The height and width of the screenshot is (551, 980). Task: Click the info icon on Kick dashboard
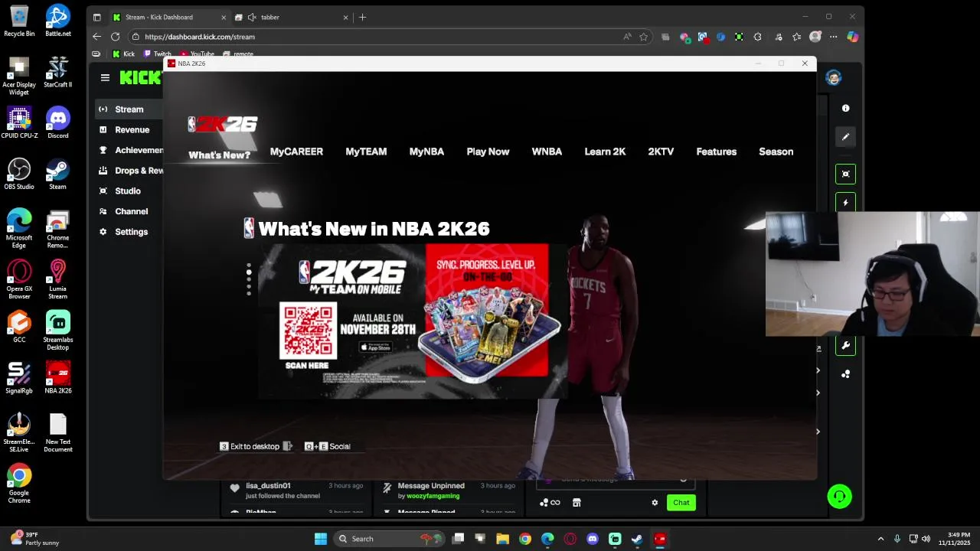click(845, 109)
